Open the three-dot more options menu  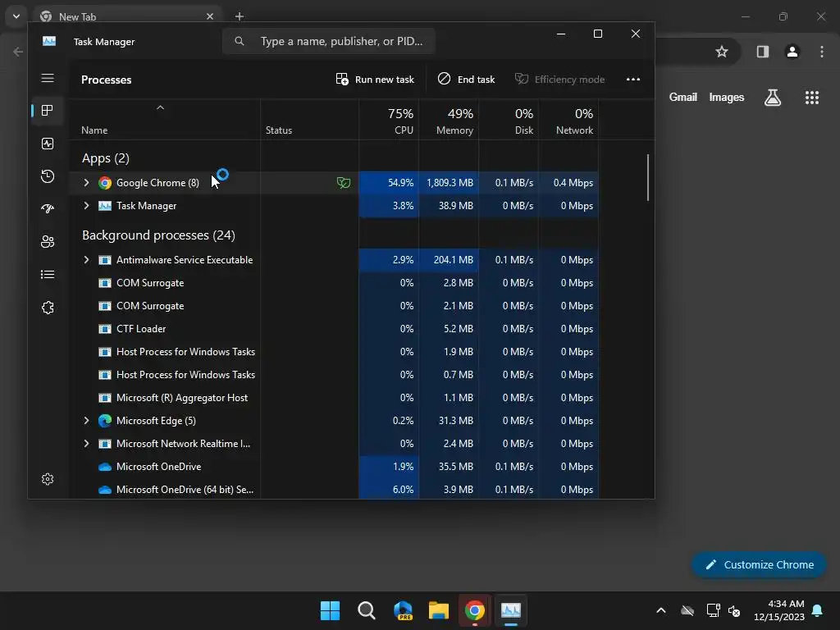[x=633, y=80]
